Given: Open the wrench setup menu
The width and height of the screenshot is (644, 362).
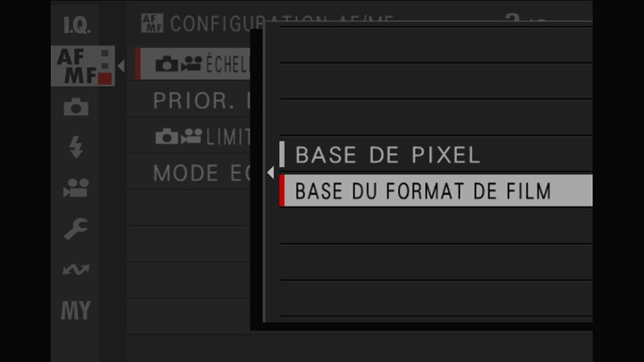Looking at the screenshot, I should click(76, 229).
